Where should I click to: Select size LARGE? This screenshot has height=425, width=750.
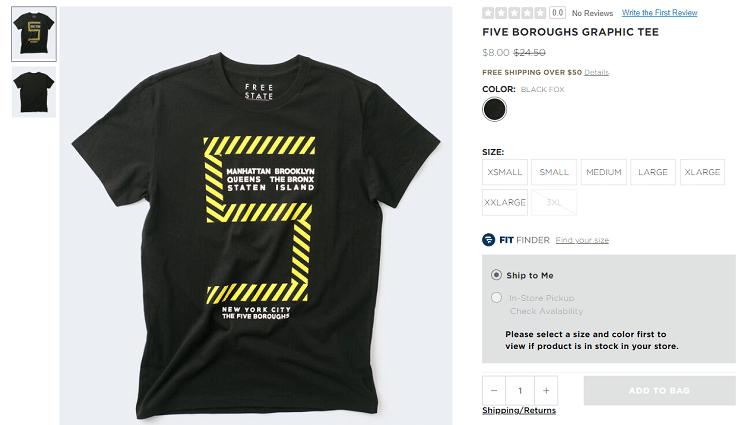tap(653, 172)
